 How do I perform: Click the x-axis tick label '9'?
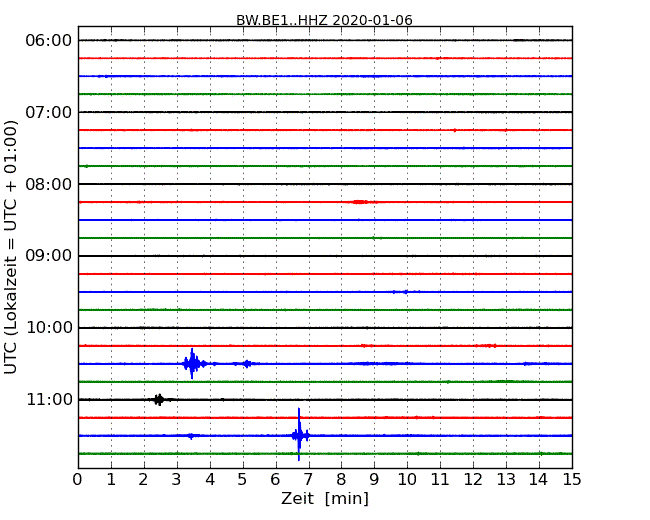pos(374,480)
